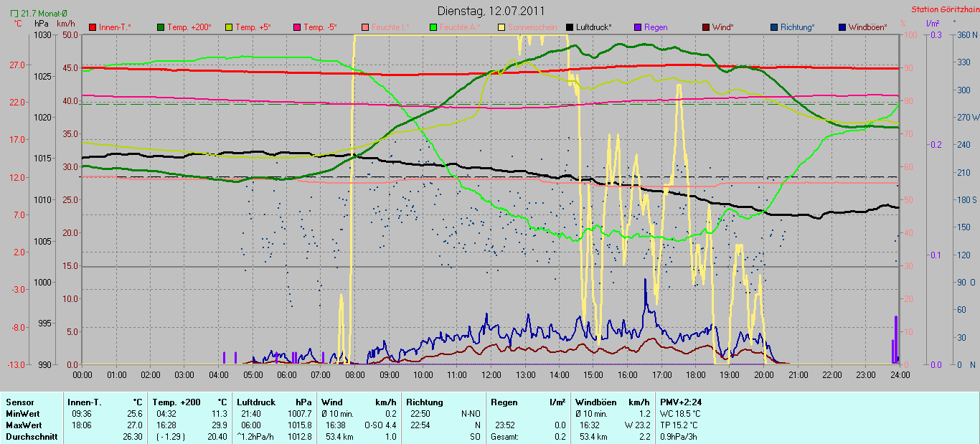This screenshot has width=980, height=444.
Task: Toggle the Richtung series legend label
Action: (797, 27)
